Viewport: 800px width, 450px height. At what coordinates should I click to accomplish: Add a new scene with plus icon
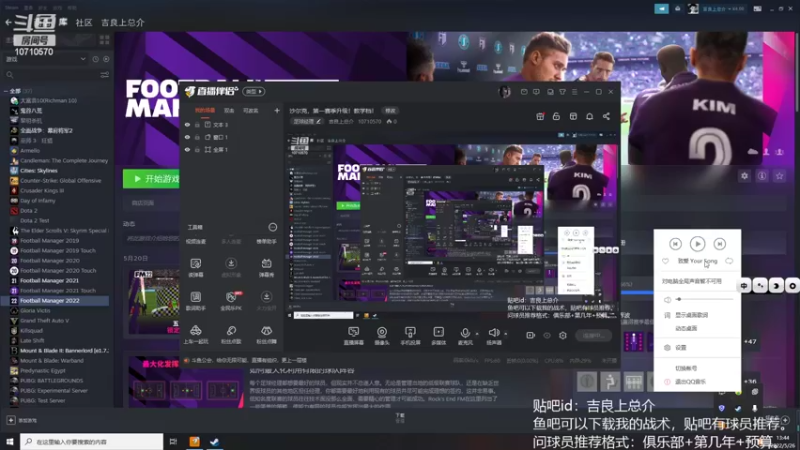pos(277,110)
